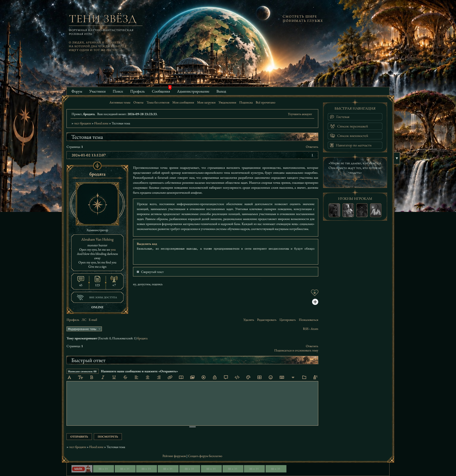The height and width of the screenshot is (476, 456).
Task: Insert a quote with the speech-bubble icon
Action: click(x=226, y=377)
